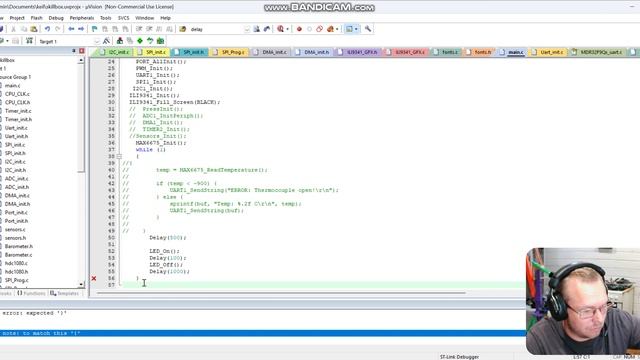The height and width of the screenshot is (360, 640).
Task: Open the SVCS menu
Action: click(x=123, y=18)
